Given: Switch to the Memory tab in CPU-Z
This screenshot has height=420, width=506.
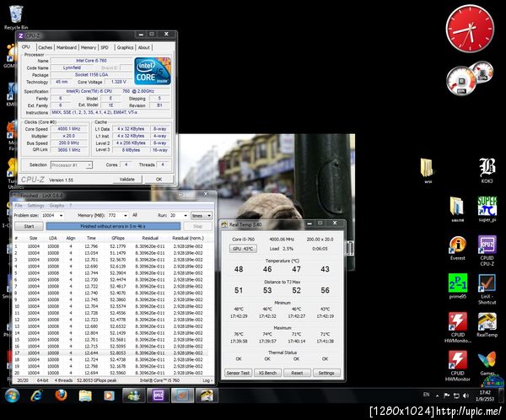Looking at the screenshot, I should (x=89, y=47).
